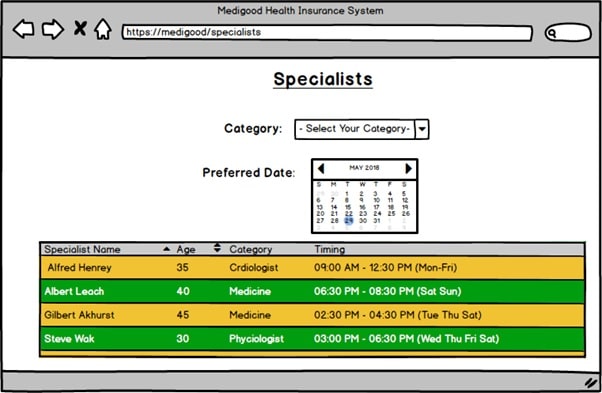Go to next month in calendar
This screenshot has width=602, height=393.
click(x=408, y=168)
